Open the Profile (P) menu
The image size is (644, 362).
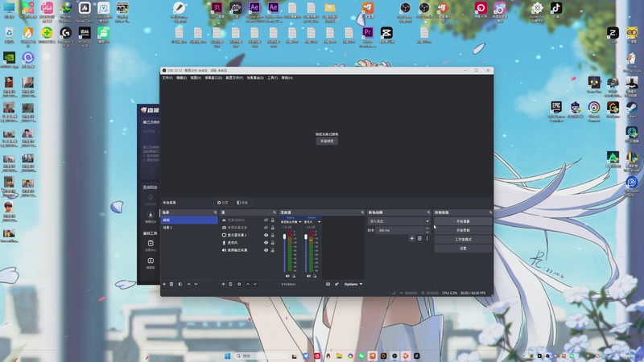click(x=234, y=77)
